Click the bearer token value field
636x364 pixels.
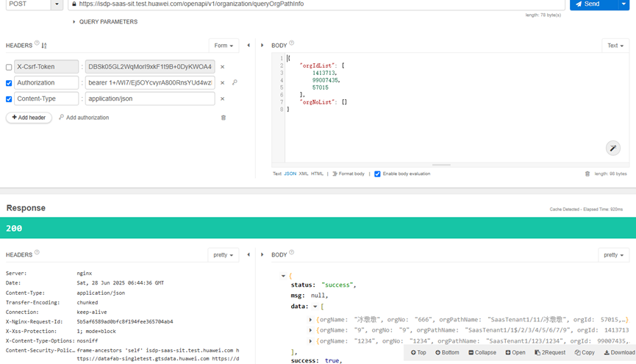tap(150, 82)
